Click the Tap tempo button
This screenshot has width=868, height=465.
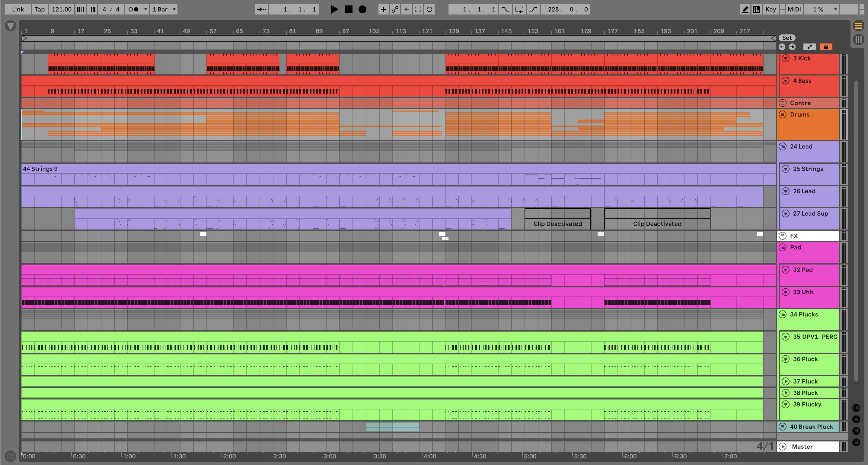[40, 9]
